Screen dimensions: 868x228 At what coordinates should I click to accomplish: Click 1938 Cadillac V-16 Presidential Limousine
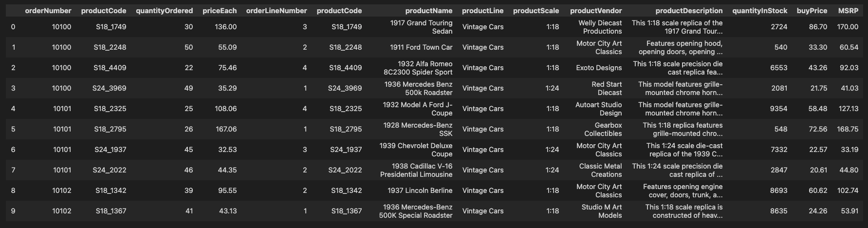416,170
